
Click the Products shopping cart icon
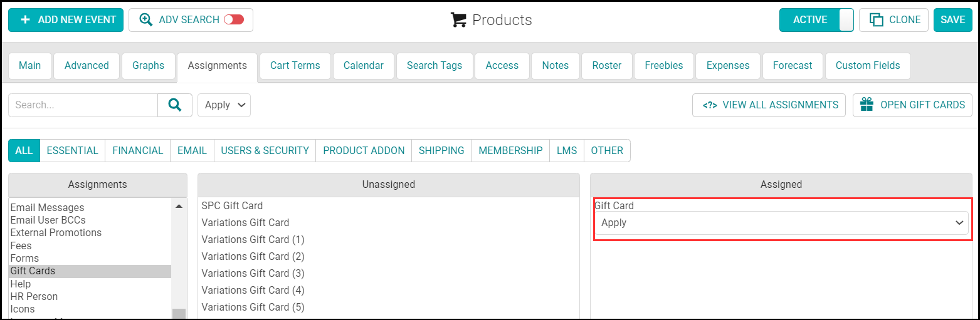tap(459, 20)
